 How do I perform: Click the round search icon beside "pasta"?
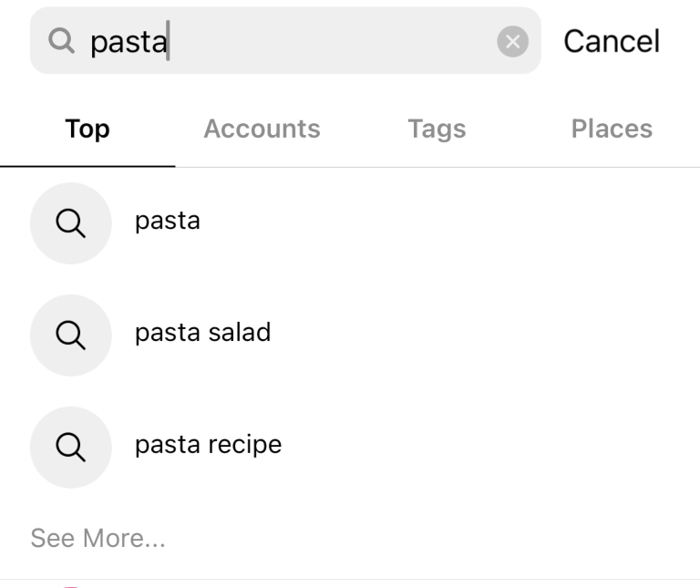[70, 223]
